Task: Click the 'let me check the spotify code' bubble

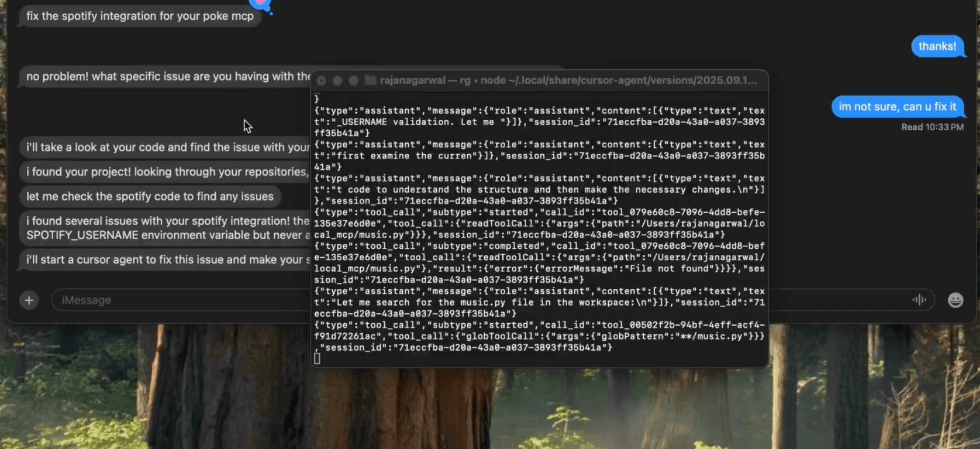Action: point(150,197)
